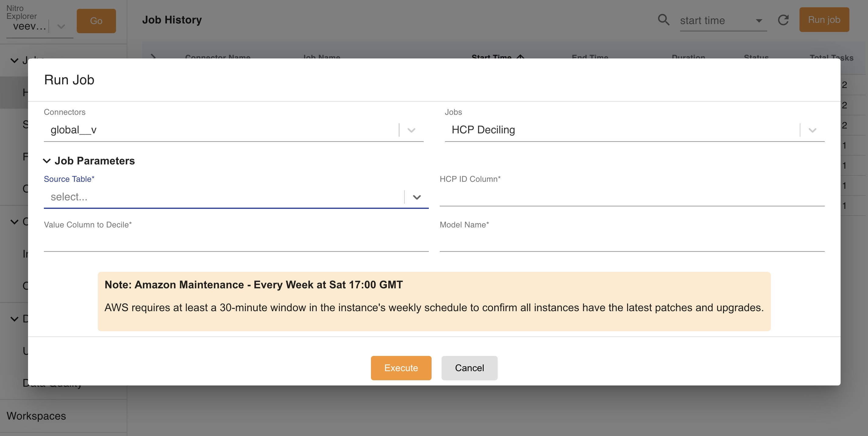The image size is (868, 436).
Task: Expand the Jobs dropdown showing HCP Deciling
Action: click(812, 130)
